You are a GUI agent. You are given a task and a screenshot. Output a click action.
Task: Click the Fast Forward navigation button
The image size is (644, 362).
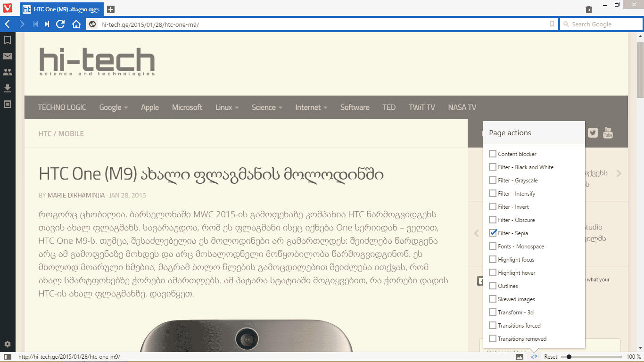pos(47,24)
